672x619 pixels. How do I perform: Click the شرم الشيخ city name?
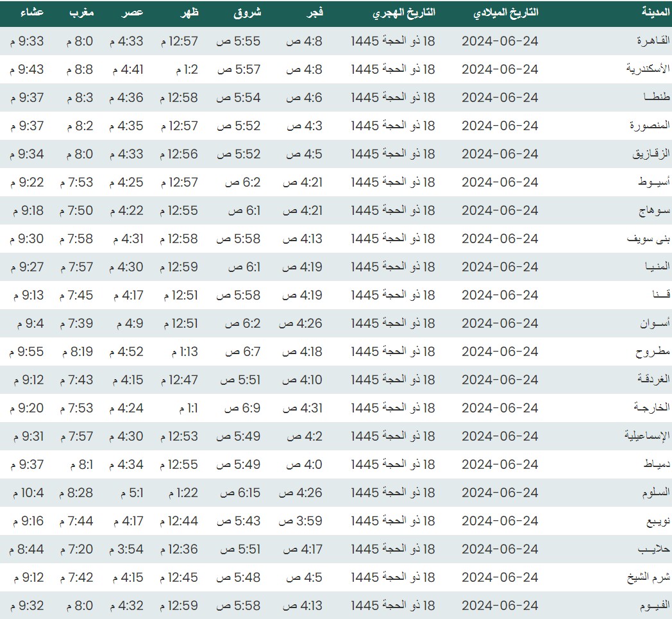648,577
